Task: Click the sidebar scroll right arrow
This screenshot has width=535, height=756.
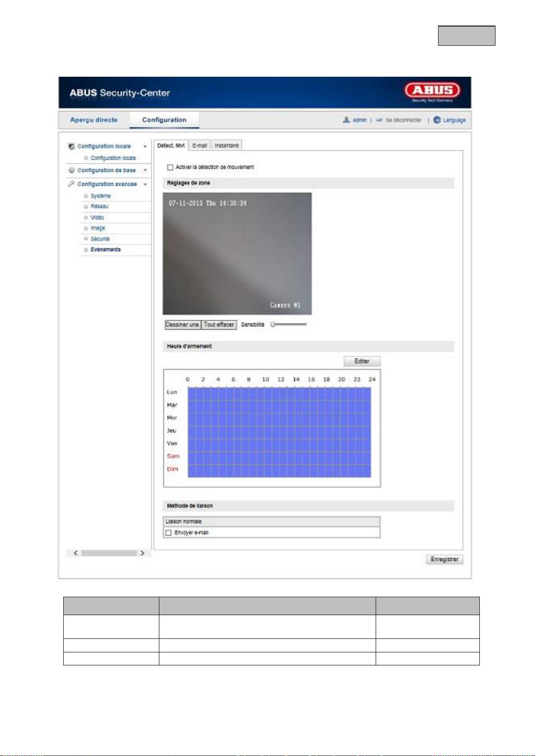Action: pyautogui.click(x=142, y=553)
